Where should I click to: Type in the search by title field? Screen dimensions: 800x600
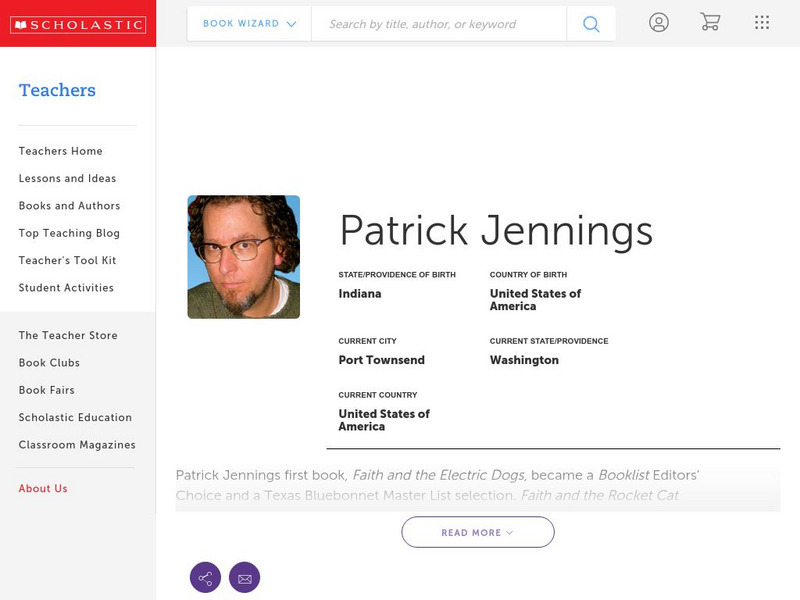pyautogui.click(x=438, y=24)
